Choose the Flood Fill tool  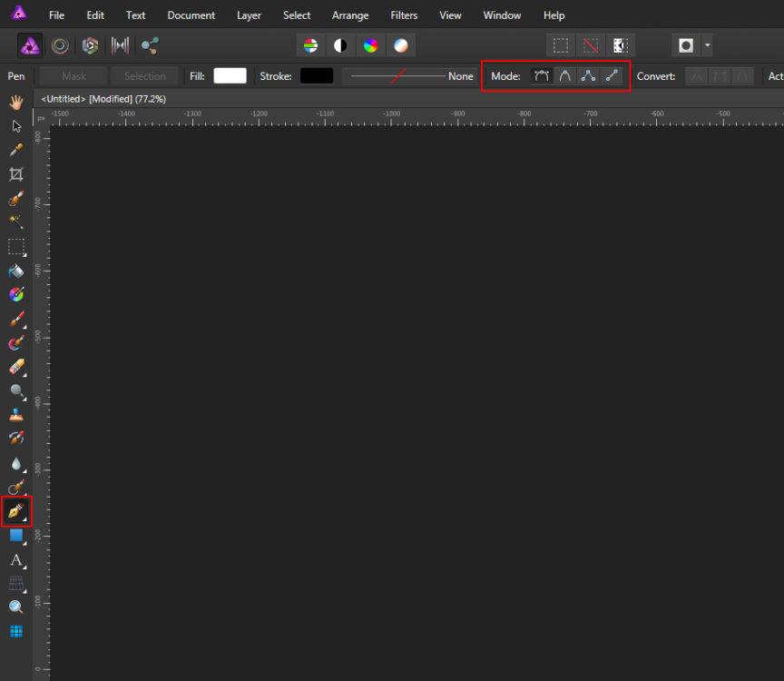pyautogui.click(x=16, y=271)
